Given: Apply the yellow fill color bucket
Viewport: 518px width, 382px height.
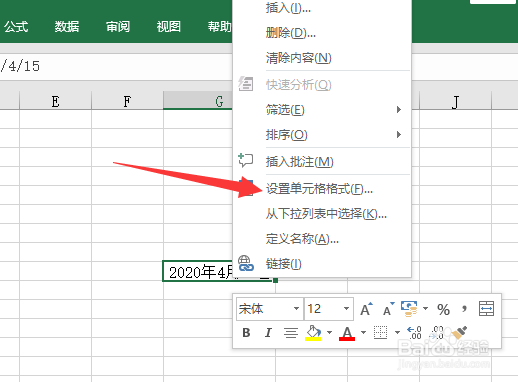Looking at the screenshot, I should 313,333.
